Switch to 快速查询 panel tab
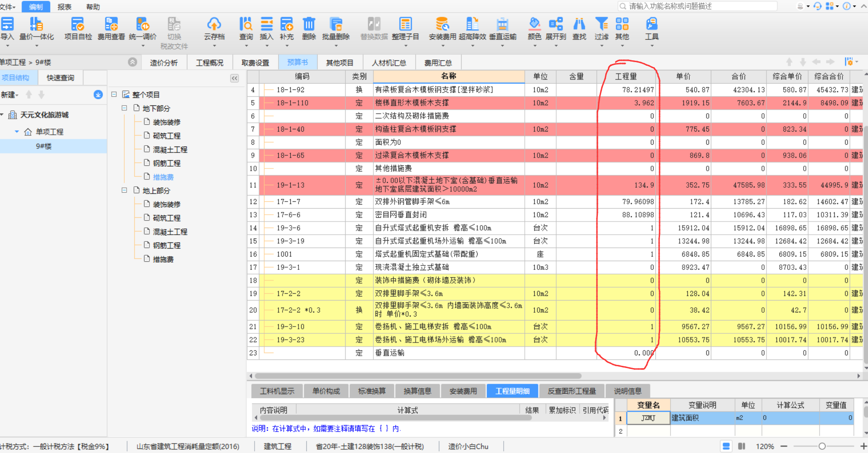The height and width of the screenshot is (453, 868). pos(60,78)
